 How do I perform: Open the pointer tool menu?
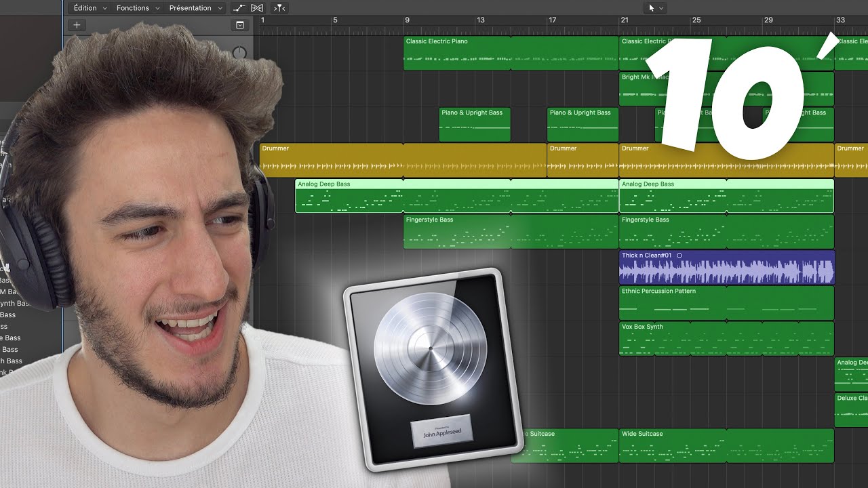[656, 8]
